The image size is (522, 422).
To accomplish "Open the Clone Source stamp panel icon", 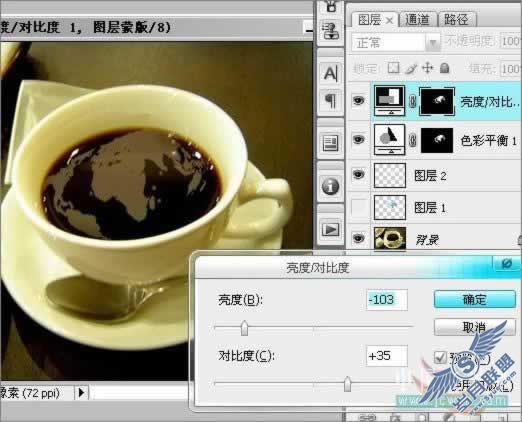I will point(330,31).
